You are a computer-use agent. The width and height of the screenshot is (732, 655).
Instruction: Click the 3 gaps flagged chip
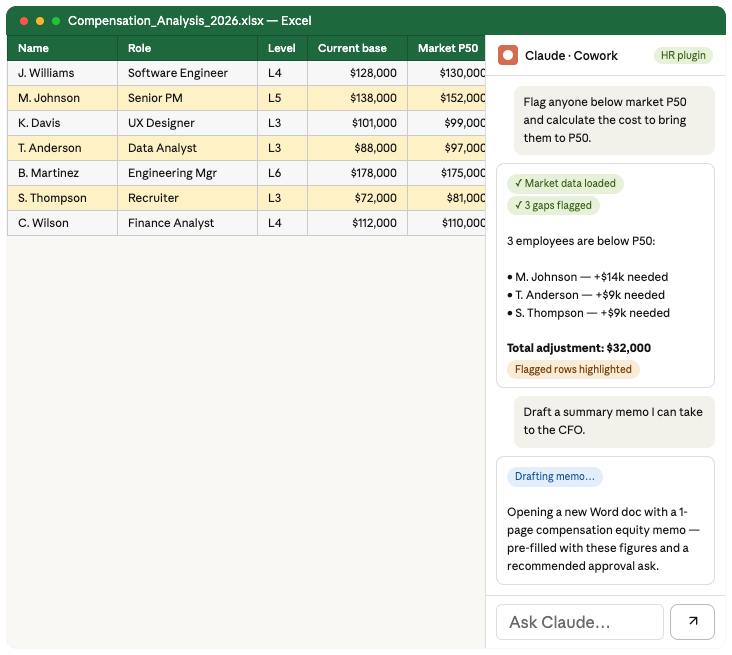[553, 205]
